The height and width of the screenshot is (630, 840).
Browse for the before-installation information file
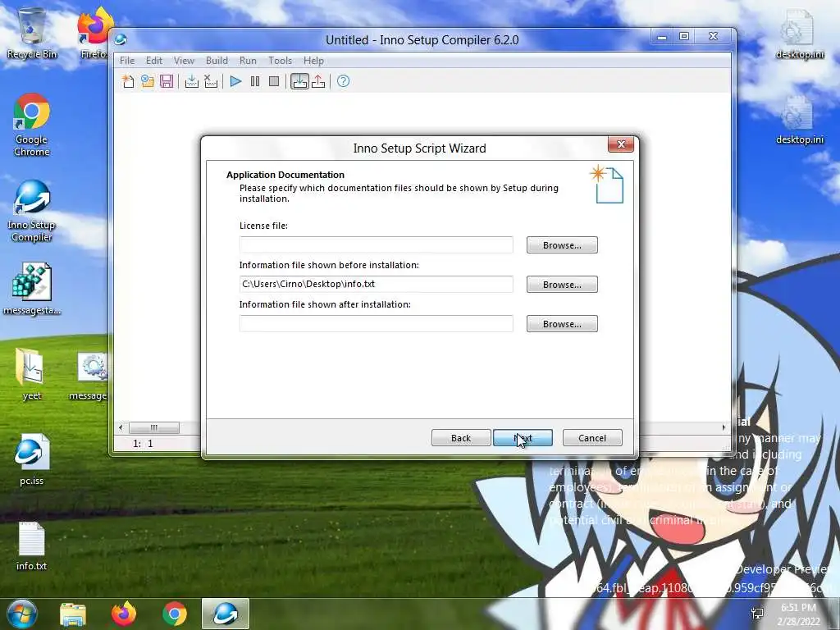pos(562,285)
